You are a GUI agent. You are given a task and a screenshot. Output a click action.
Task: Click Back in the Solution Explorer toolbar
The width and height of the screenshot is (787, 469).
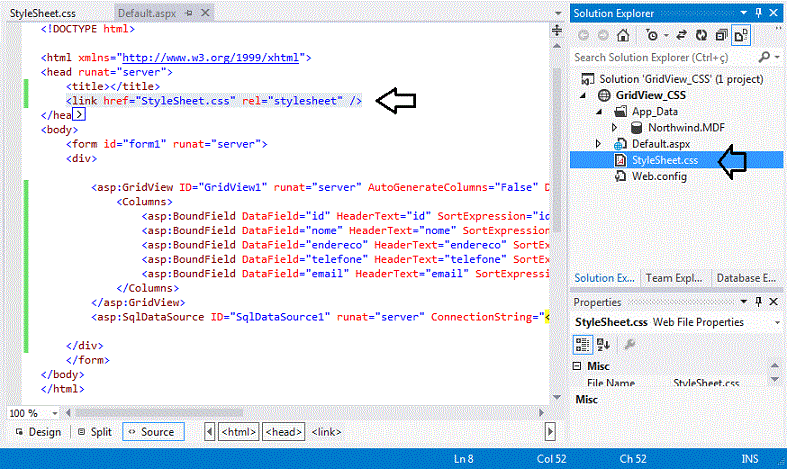tap(583, 35)
